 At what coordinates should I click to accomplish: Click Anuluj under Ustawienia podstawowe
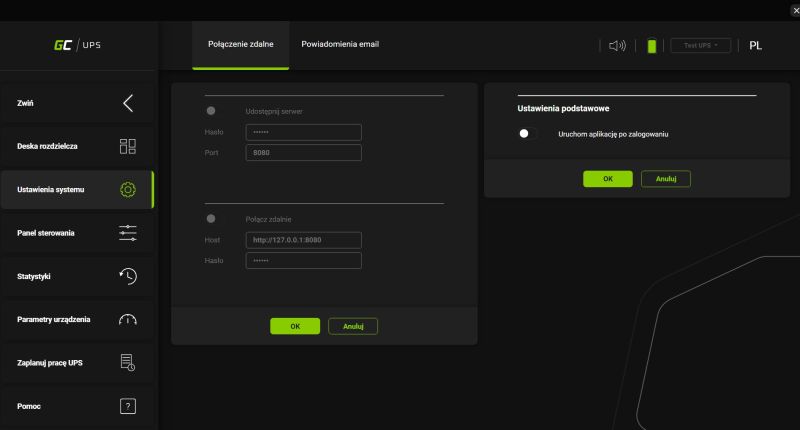[x=666, y=179]
